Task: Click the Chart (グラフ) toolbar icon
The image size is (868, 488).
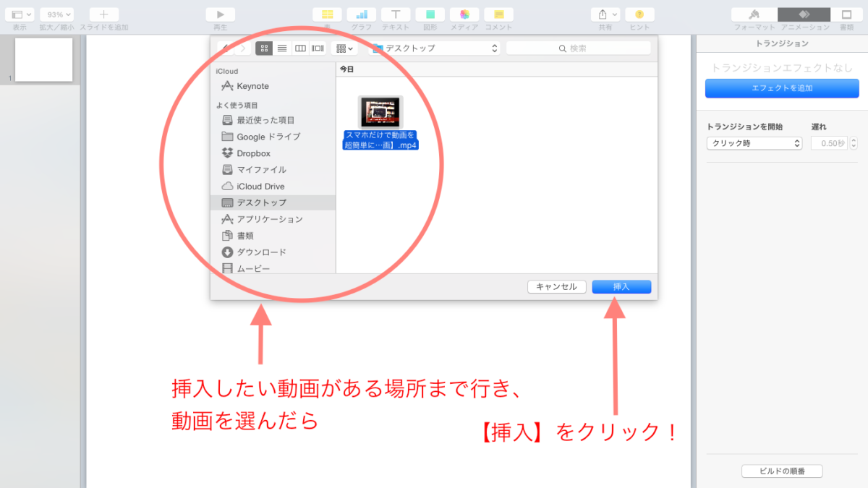Action: pyautogui.click(x=362, y=14)
